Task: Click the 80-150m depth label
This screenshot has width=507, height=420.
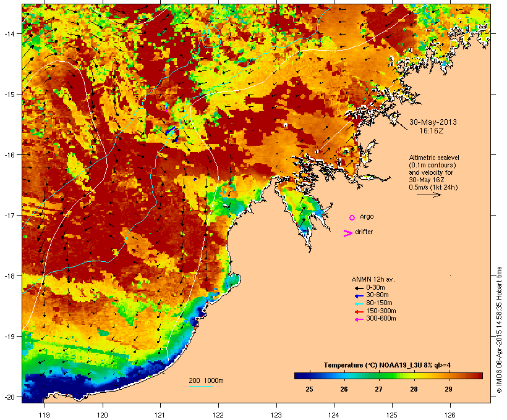Action: [x=379, y=303]
